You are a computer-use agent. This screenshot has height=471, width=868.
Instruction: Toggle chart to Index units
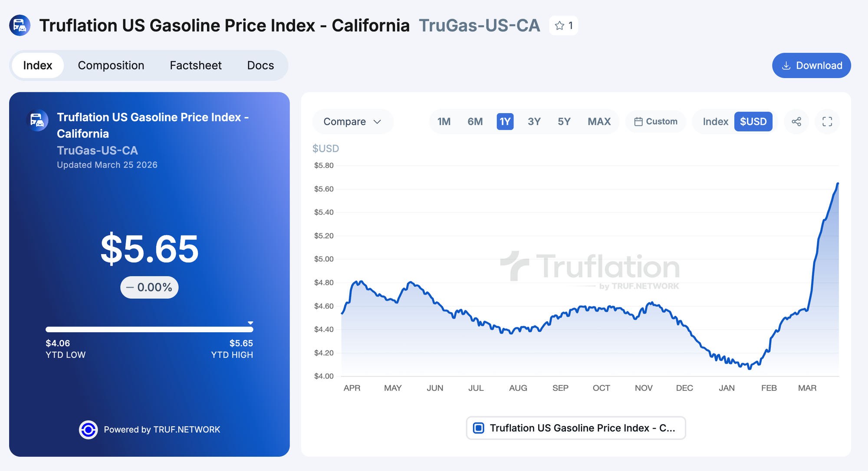pos(715,122)
